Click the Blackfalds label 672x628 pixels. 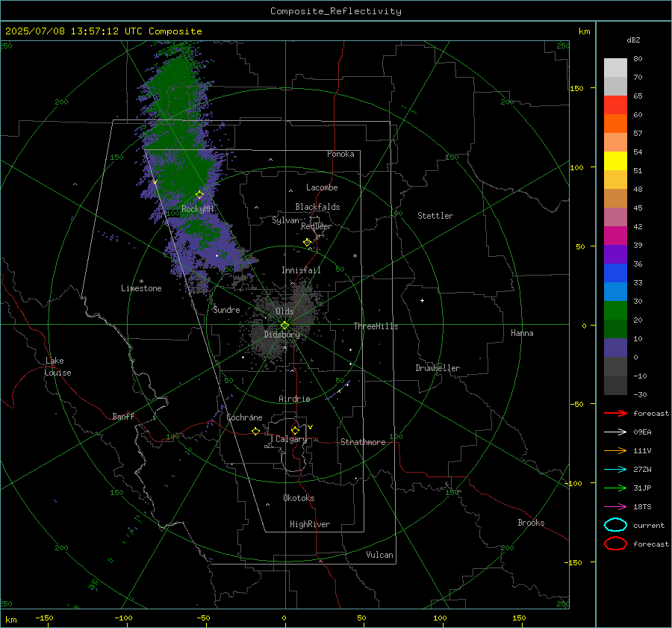(317, 207)
